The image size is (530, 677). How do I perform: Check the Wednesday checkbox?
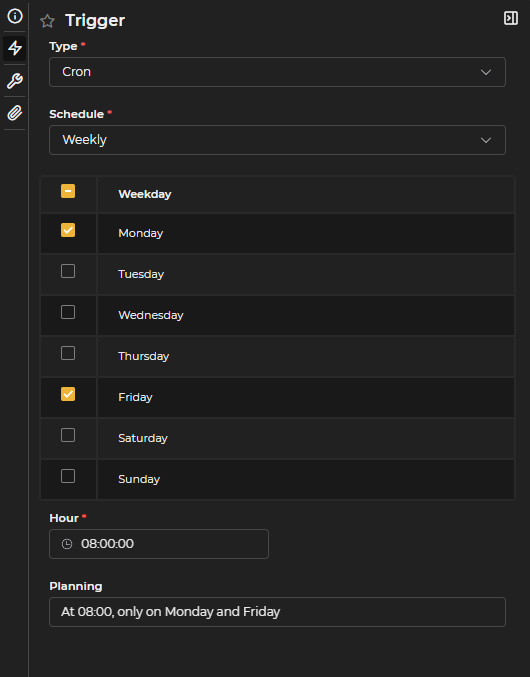(68, 312)
